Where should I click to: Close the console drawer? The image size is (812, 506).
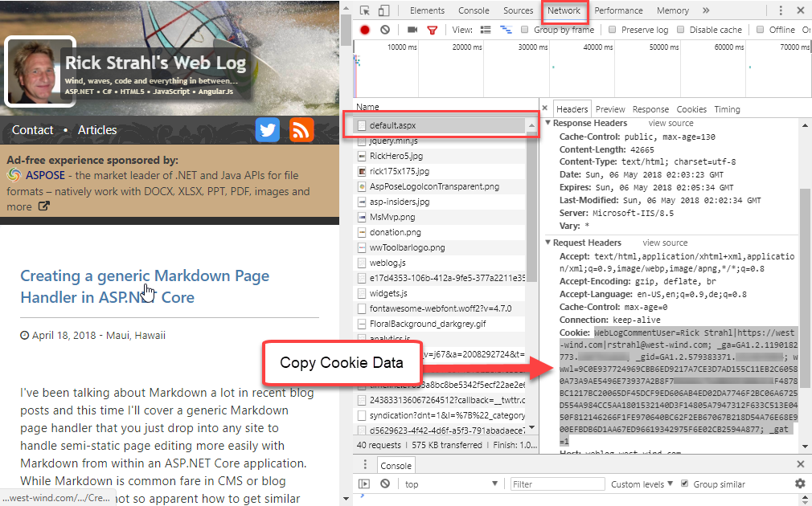click(x=800, y=464)
